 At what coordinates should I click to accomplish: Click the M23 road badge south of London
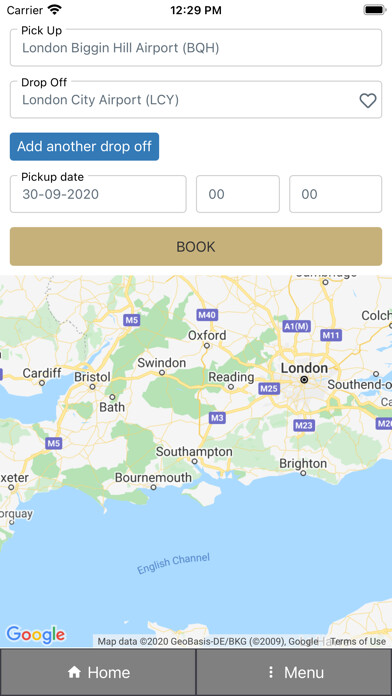coord(304,426)
